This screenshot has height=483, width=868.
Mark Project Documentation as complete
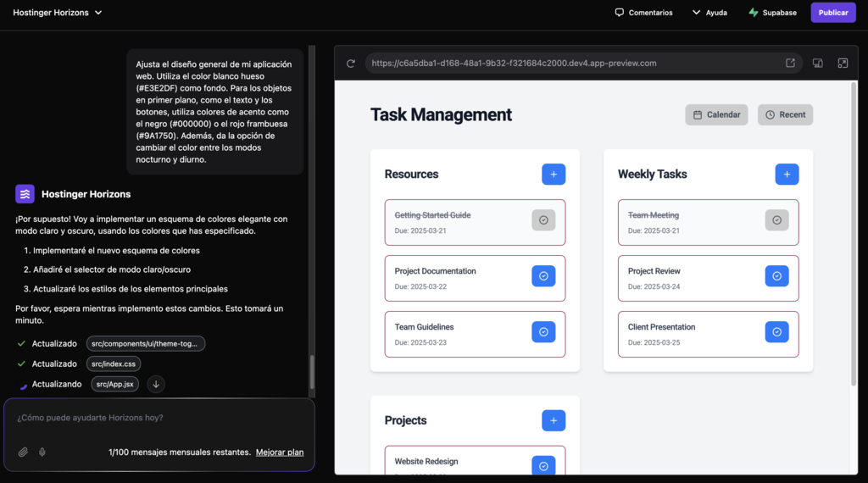(543, 276)
